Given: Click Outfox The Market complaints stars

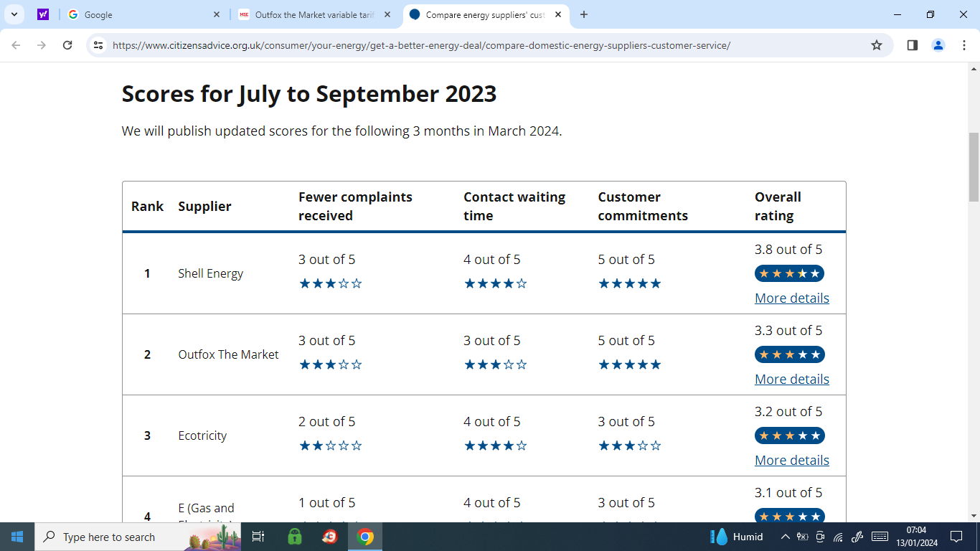Looking at the screenshot, I should [331, 364].
